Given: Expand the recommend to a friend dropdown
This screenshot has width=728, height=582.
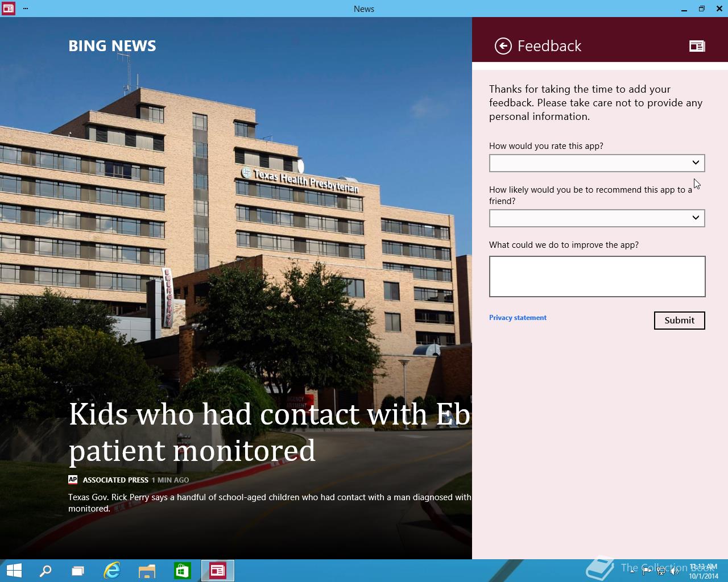Looking at the screenshot, I should 597,218.
